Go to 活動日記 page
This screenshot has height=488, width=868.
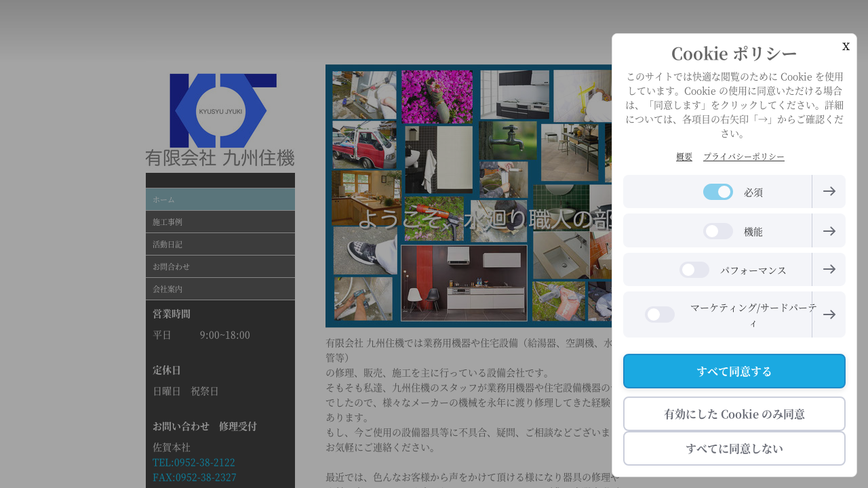tap(220, 244)
